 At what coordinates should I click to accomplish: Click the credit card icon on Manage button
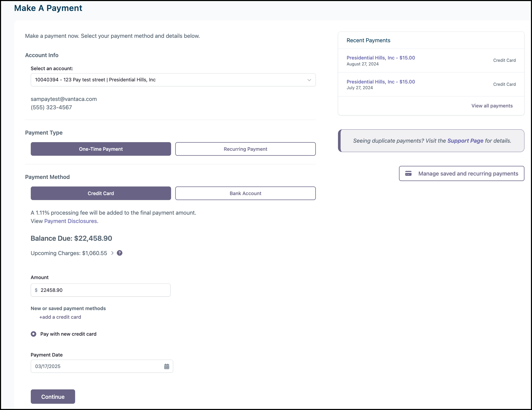(x=408, y=173)
